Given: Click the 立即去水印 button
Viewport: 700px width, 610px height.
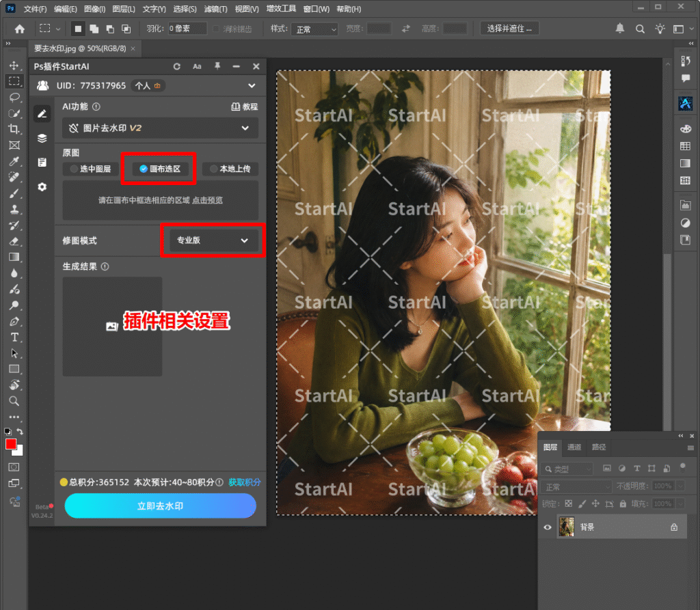Looking at the screenshot, I should [x=160, y=505].
